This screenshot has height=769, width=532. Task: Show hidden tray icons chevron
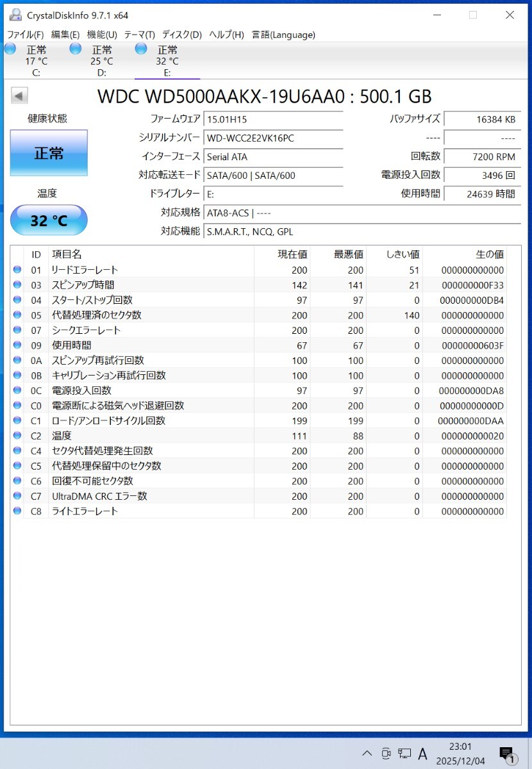367,754
